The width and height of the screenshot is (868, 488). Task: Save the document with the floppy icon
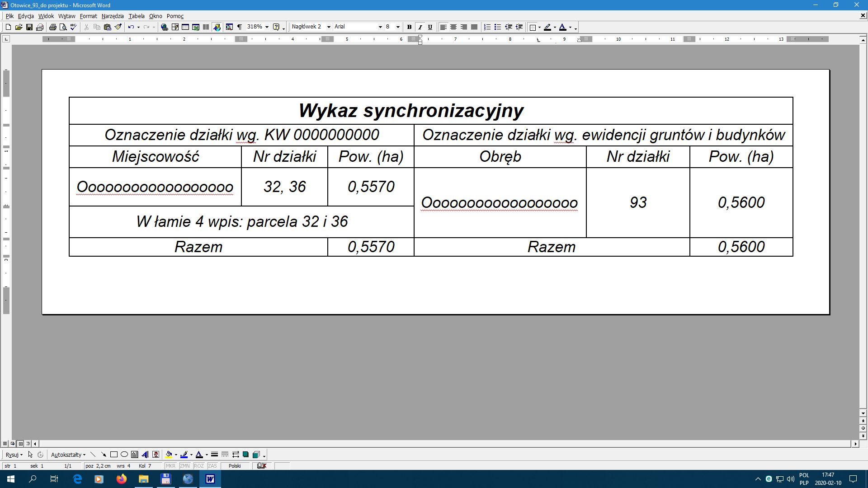pos(29,27)
